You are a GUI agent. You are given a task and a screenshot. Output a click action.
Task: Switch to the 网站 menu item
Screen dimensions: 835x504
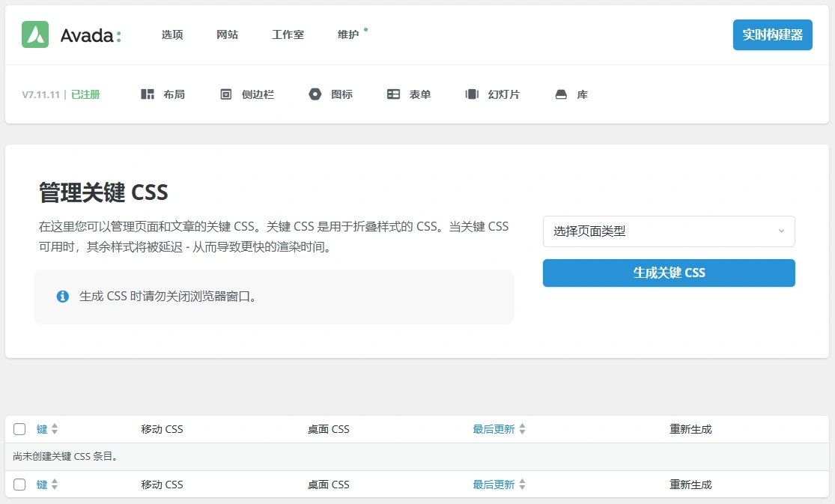point(227,34)
